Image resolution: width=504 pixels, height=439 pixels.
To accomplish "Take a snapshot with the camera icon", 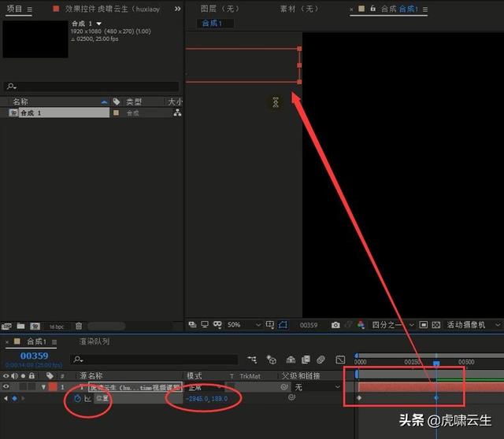I will (335, 325).
